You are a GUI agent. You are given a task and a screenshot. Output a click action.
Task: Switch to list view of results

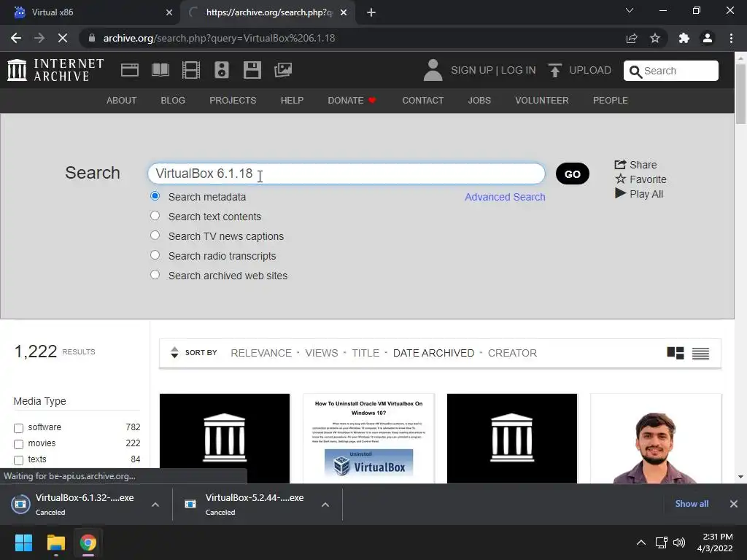click(x=700, y=354)
